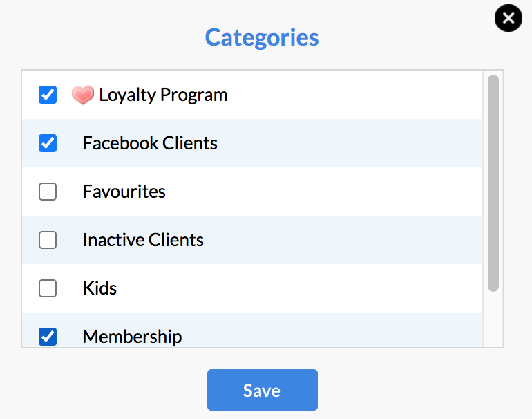Save the selected categories
Image resolution: width=532 pixels, height=419 pixels.
[x=263, y=390]
